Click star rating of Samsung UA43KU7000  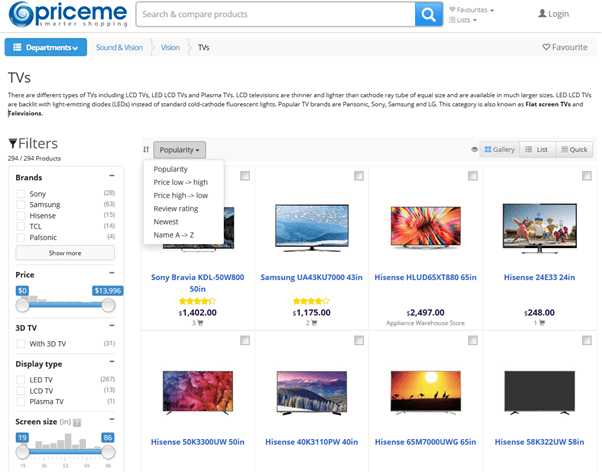click(311, 301)
